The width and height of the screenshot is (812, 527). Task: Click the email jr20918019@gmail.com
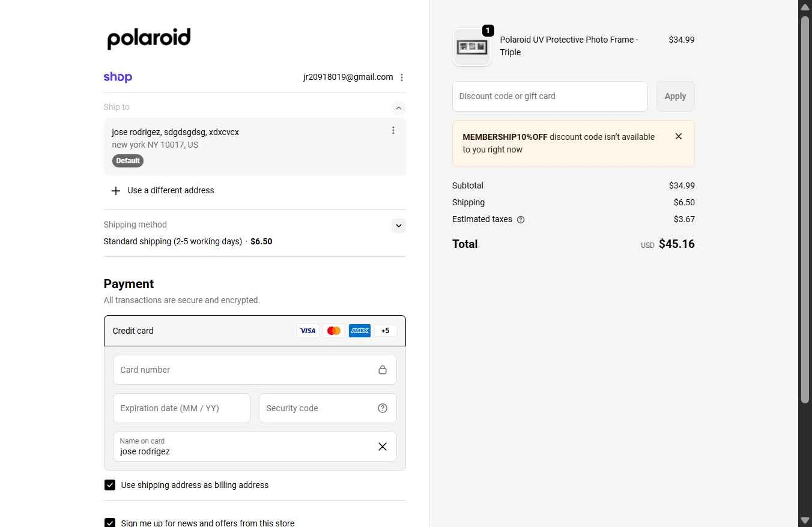(x=348, y=77)
